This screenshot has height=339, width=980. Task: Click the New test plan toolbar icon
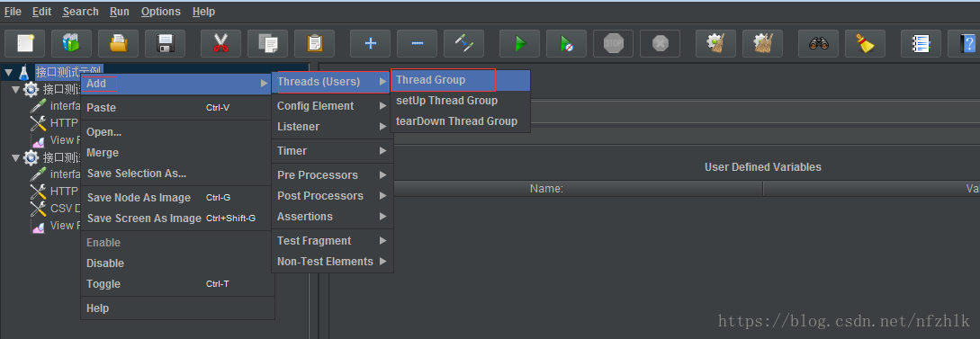[x=24, y=44]
